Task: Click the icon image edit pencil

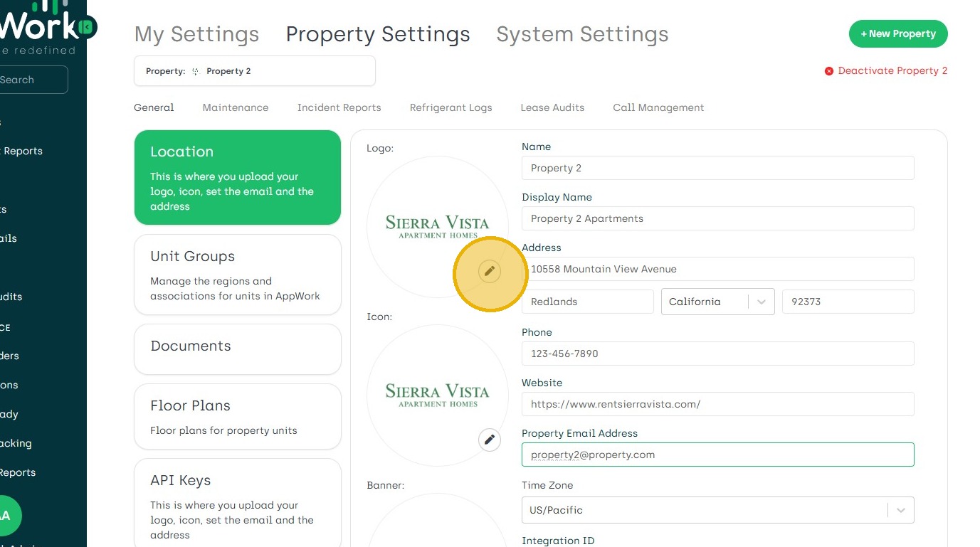Action: pyautogui.click(x=490, y=440)
